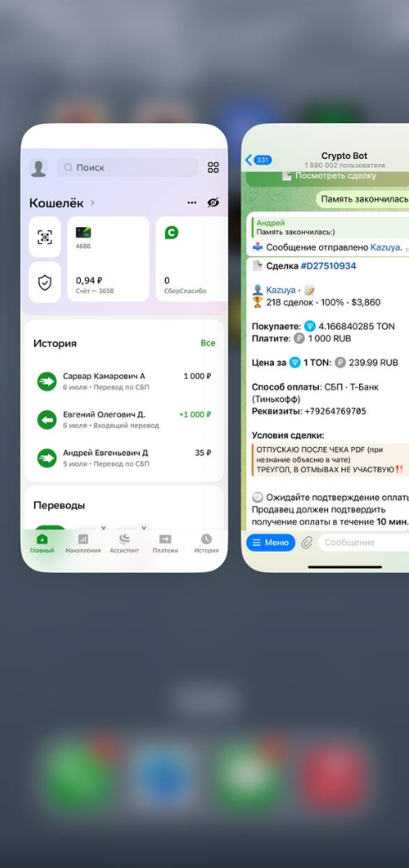This screenshot has height=868, width=409.
Task: Tap the four-squares grid icon
Action: pos(213,168)
